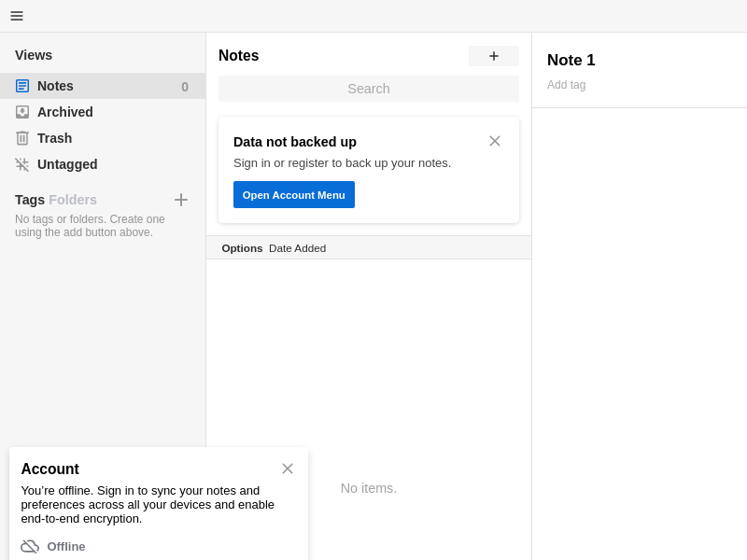
Task: Click the Data not backed up heading
Action: click(295, 142)
